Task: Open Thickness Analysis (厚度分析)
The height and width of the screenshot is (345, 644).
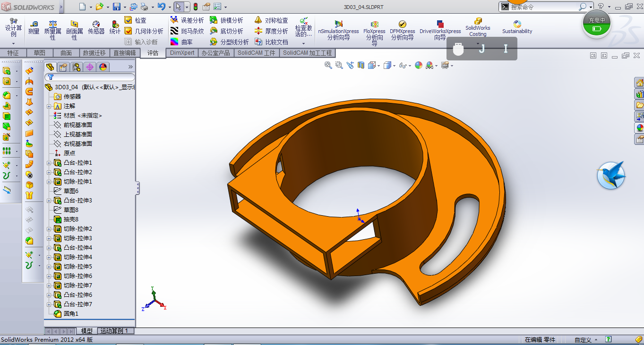Action: (271, 31)
